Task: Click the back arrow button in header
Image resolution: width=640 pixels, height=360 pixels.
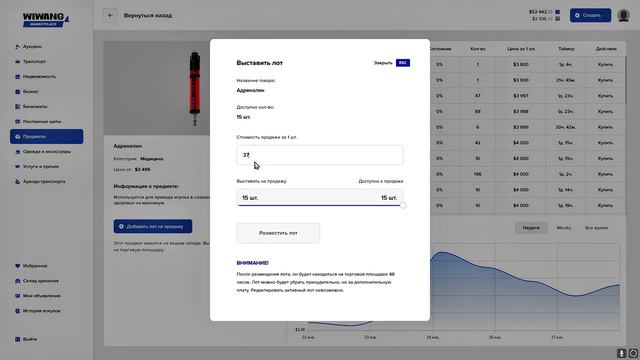Action: point(110,16)
